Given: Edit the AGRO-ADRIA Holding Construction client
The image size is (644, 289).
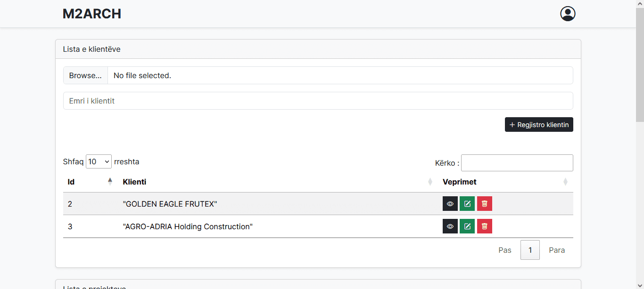Looking at the screenshot, I should point(467,226).
